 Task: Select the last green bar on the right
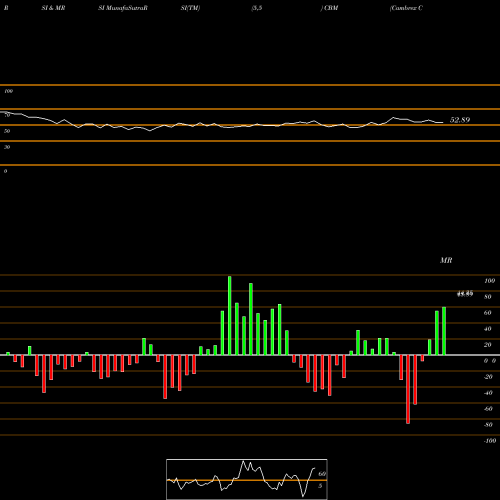(444, 331)
